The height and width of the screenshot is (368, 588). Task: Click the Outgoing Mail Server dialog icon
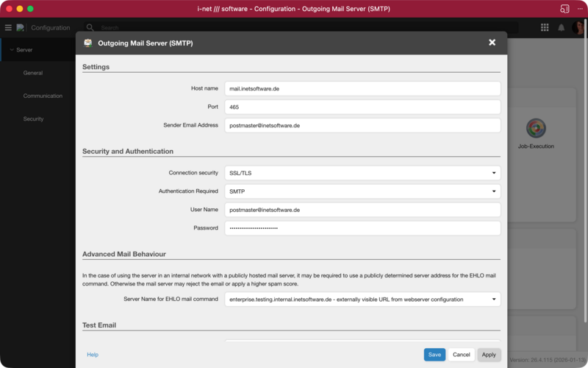pos(89,43)
